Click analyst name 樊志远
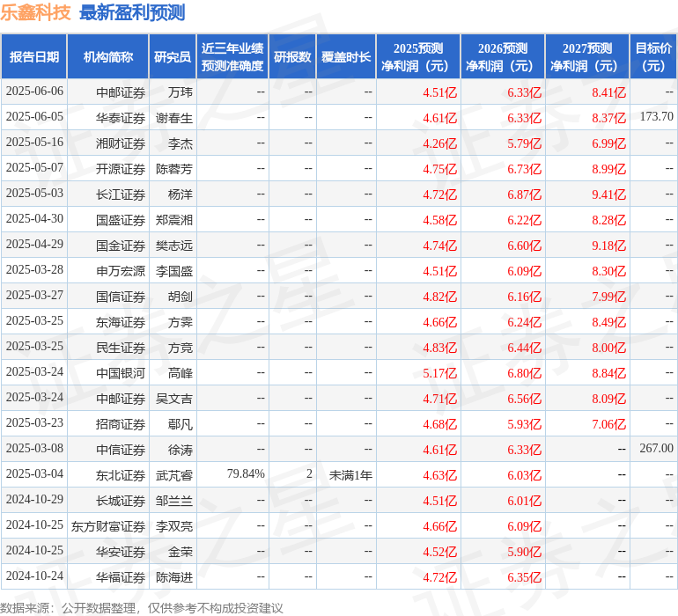The image size is (678, 616). point(174,246)
